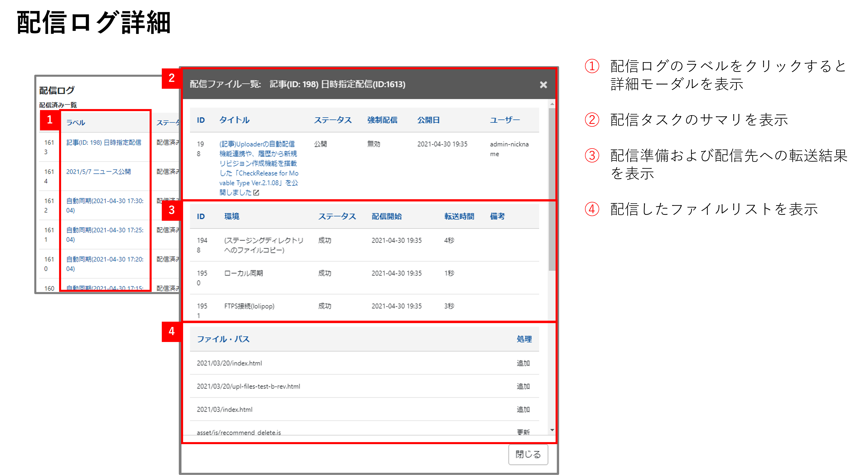Click the タイトル column header in dialog
Screen dimensions: 868x475
click(x=234, y=120)
